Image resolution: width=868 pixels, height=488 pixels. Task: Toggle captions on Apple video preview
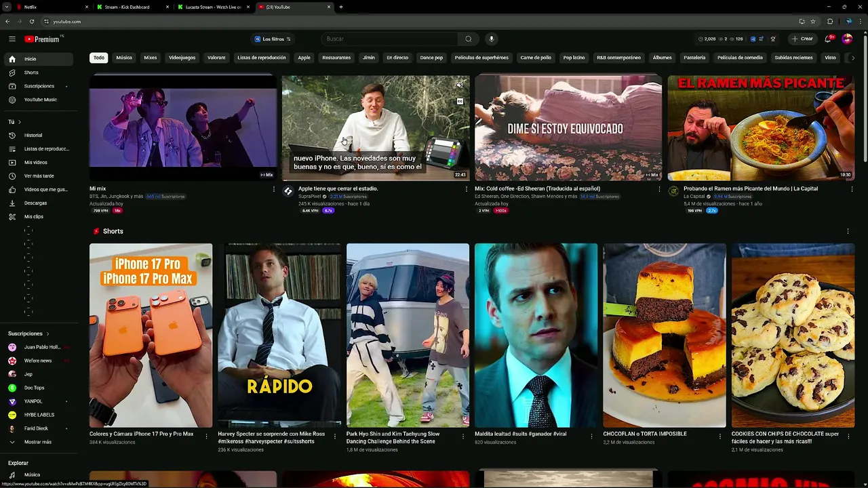460,102
